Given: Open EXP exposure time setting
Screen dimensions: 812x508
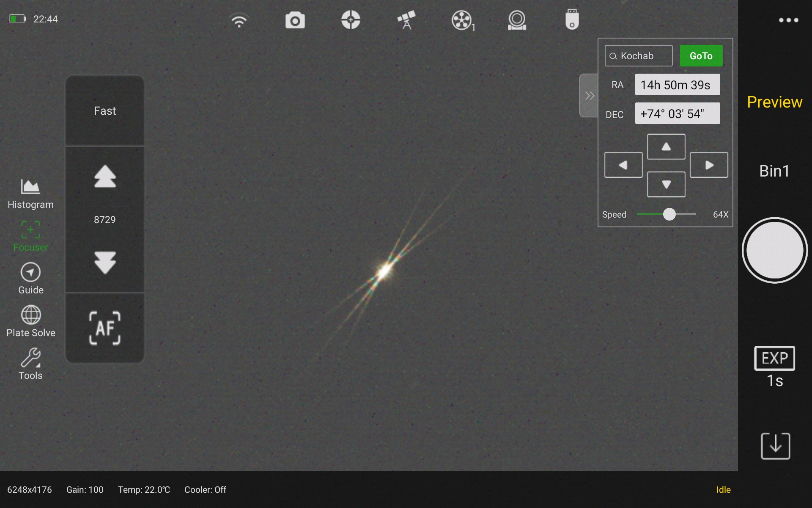Looking at the screenshot, I should click(x=774, y=367).
